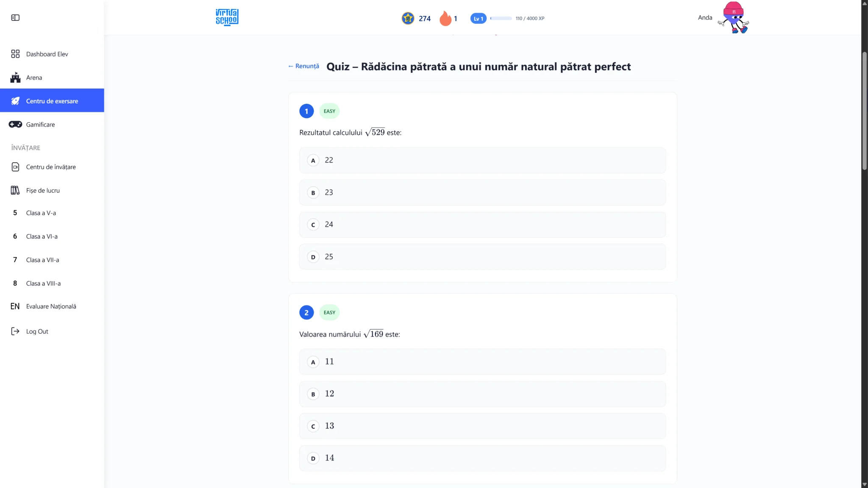868x488 pixels.
Task: Open Arena castle icon
Action: point(15,77)
